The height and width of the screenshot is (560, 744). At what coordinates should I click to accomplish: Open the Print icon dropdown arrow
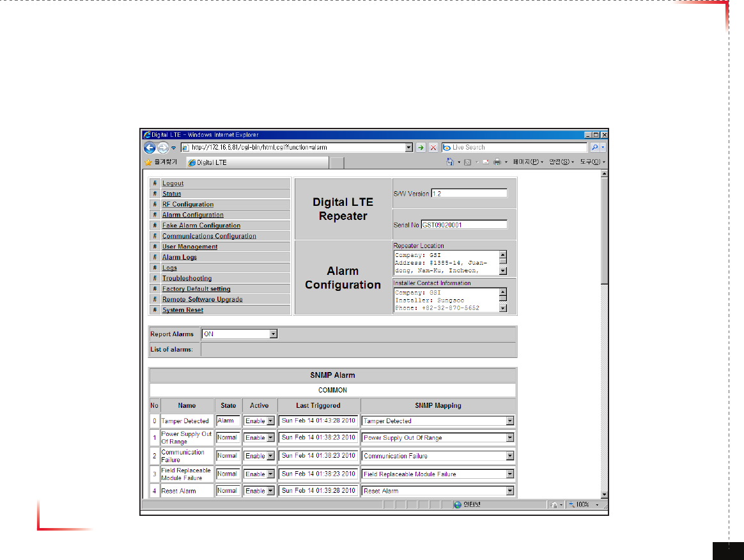pyautogui.click(x=506, y=162)
